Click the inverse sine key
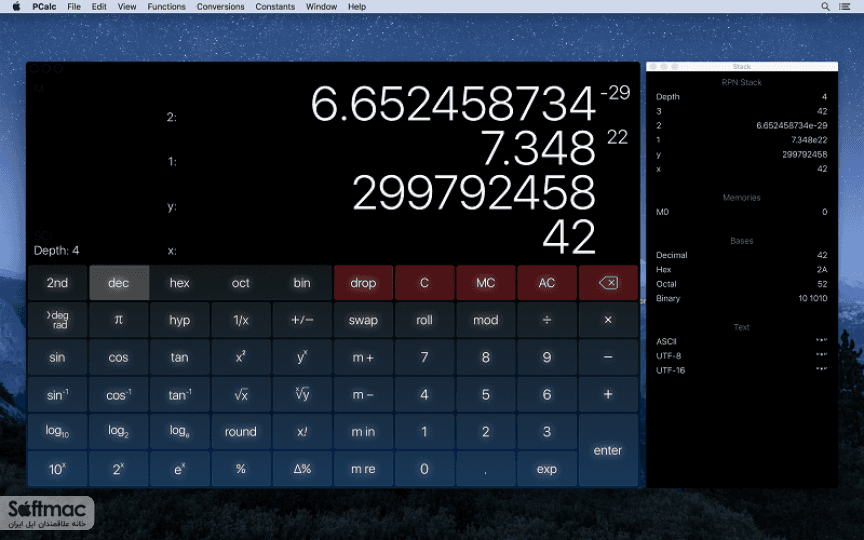The image size is (864, 540). [x=57, y=395]
